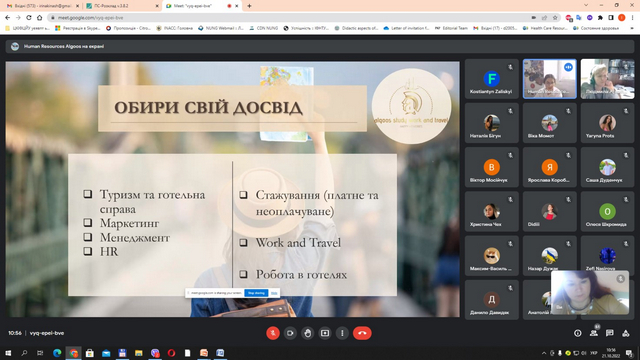
Task: Raise hand using the hand icon
Action: click(307, 333)
